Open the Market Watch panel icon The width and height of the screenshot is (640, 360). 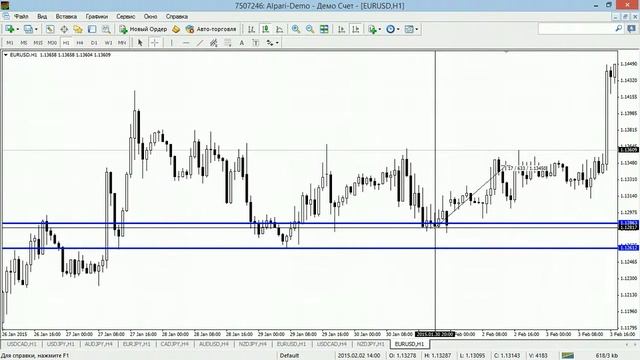click(x=50, y=29)
